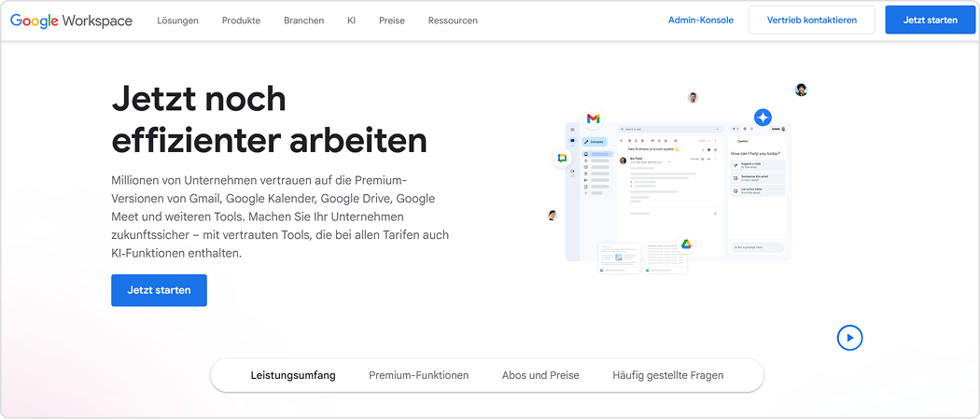Select the Leistungsumfang tab

coord(293,375)
